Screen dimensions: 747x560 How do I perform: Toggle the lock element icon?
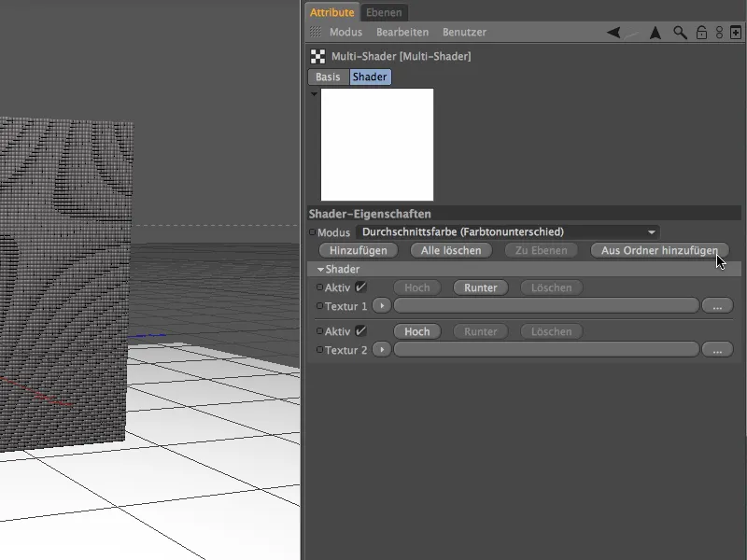[701, 33]
